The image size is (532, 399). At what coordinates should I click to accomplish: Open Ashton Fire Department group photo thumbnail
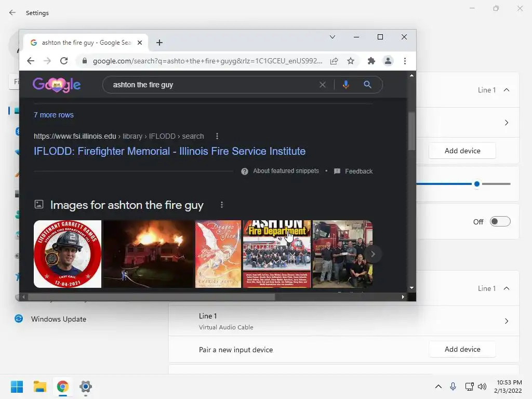click(x=277, y=254)
